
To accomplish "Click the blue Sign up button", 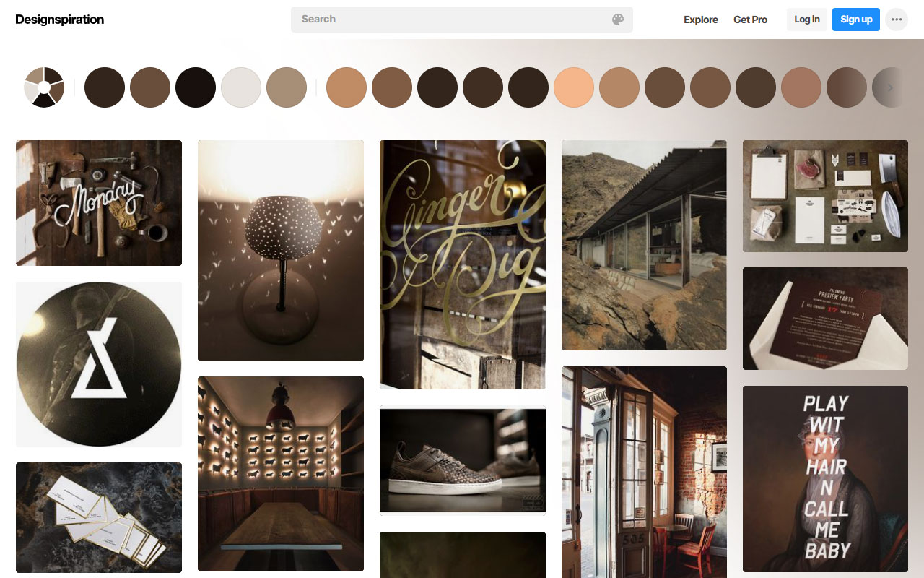I will pos(856,20).
